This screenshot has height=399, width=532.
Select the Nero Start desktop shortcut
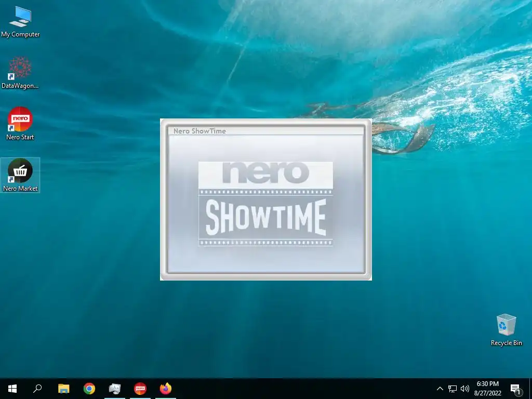[x=20, y=124]
